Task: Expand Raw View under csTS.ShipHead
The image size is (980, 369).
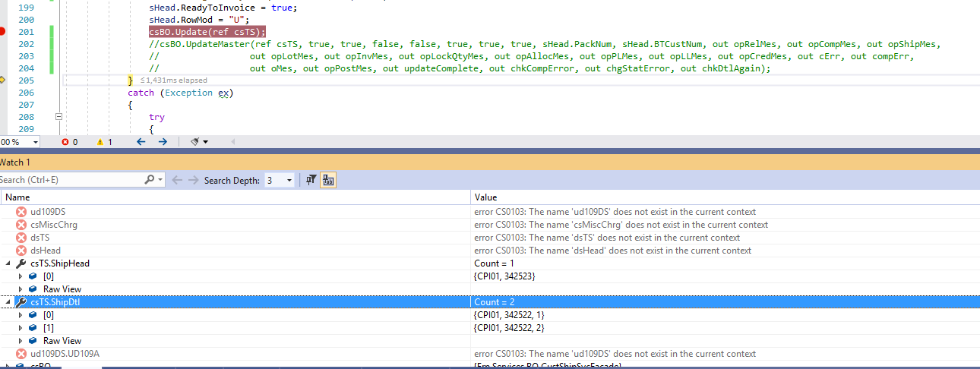Action: click(x=21, y=289)
